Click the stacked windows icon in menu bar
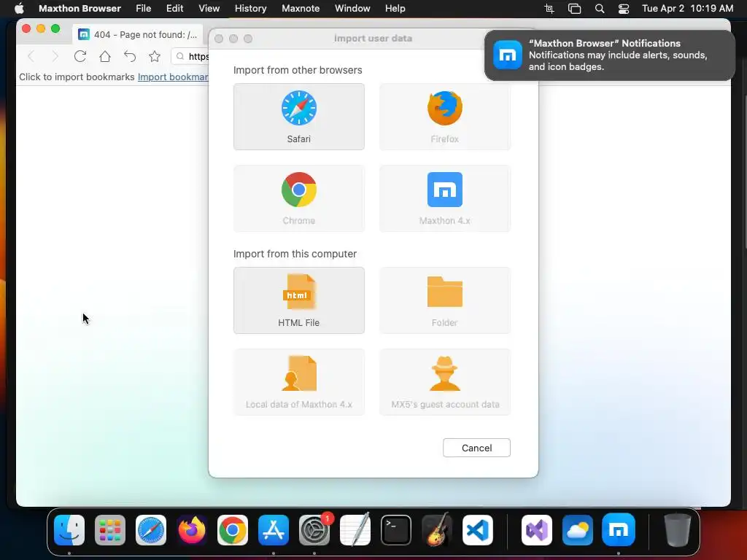Image resolution: width=747 pixels, height=560 pixels. (x=575, y=9)
